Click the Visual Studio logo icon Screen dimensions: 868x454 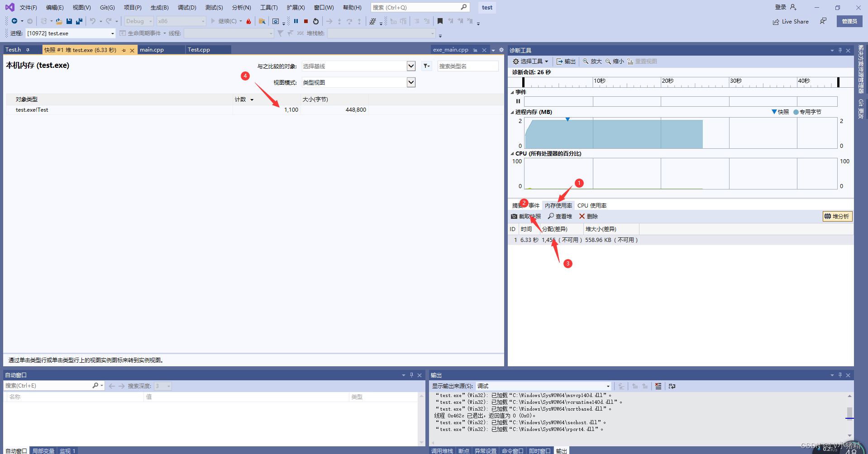10,7
